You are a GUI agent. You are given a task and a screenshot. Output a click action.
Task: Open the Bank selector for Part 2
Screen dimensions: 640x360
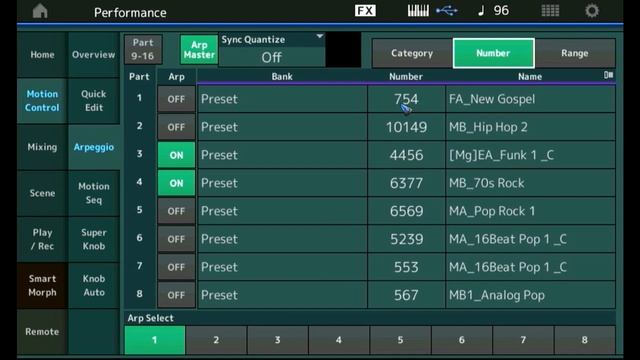[282, 127]
